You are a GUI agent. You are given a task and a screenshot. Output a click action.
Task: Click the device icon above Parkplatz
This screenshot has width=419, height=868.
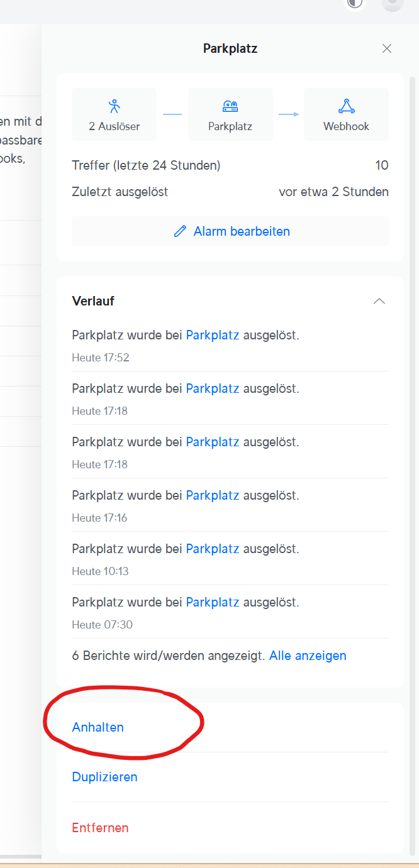tap(230, 106)
